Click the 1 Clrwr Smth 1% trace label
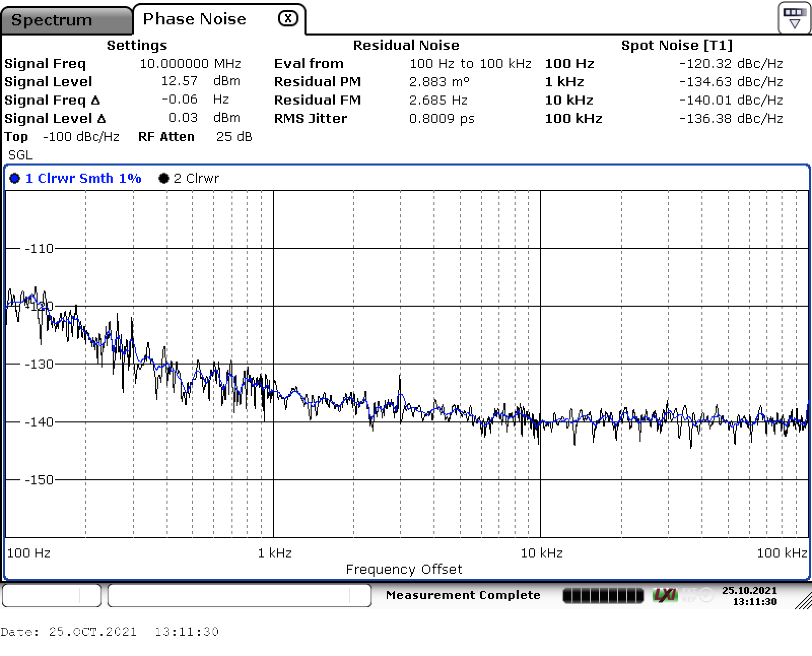The width and height of the screenshot is (812, 656). pos(83,178)
